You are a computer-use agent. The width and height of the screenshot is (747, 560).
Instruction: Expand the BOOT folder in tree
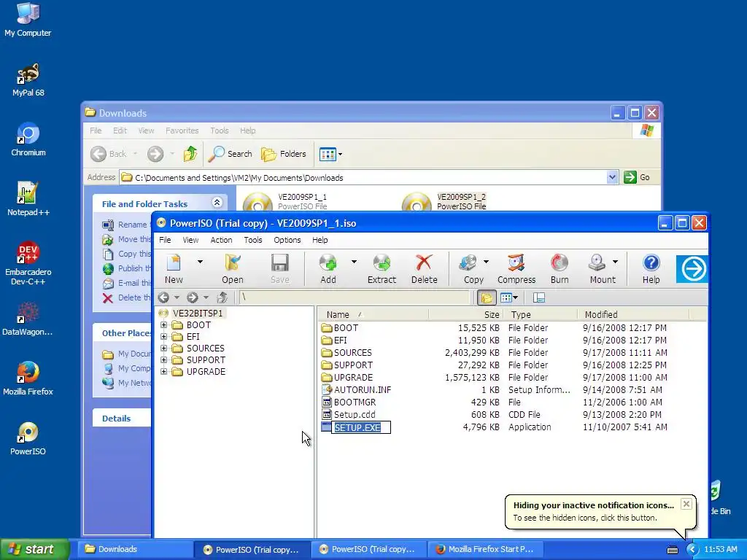tap(164, 324)
